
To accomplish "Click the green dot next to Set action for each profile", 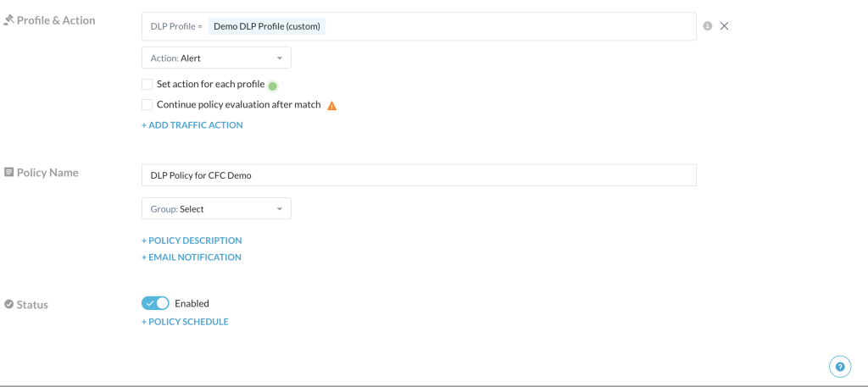I will [272, 86].
